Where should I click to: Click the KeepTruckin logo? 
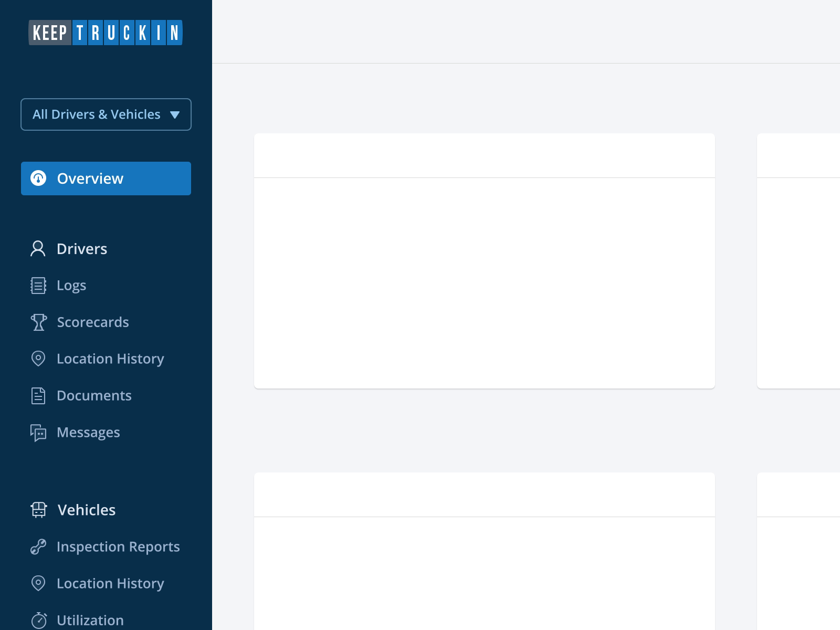coord(106,33)
